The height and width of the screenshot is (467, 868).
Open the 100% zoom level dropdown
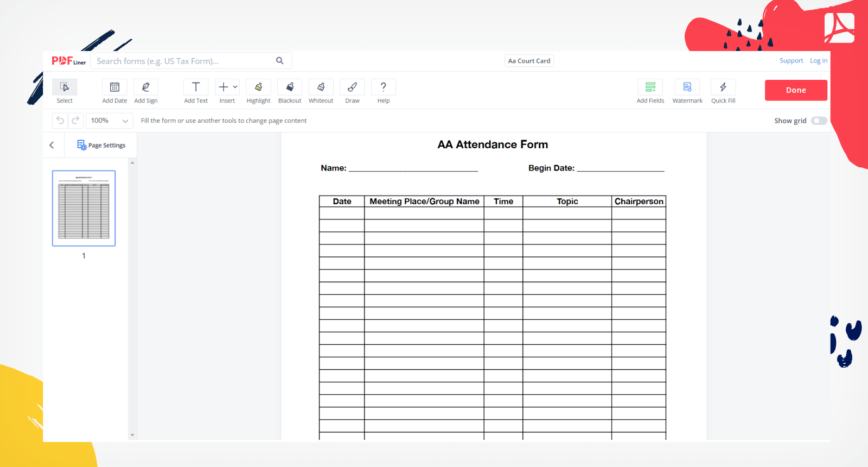point(109,121)
